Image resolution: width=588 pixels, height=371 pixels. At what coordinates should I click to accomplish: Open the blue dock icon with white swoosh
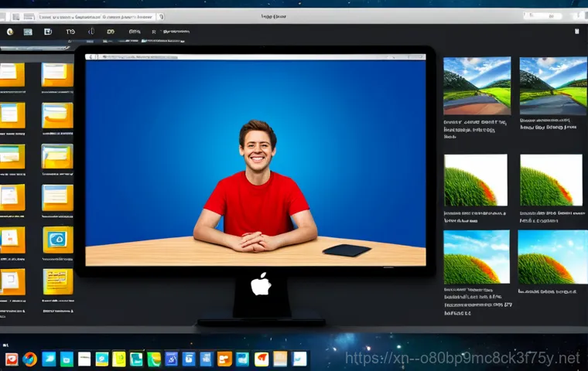(49, 359)
